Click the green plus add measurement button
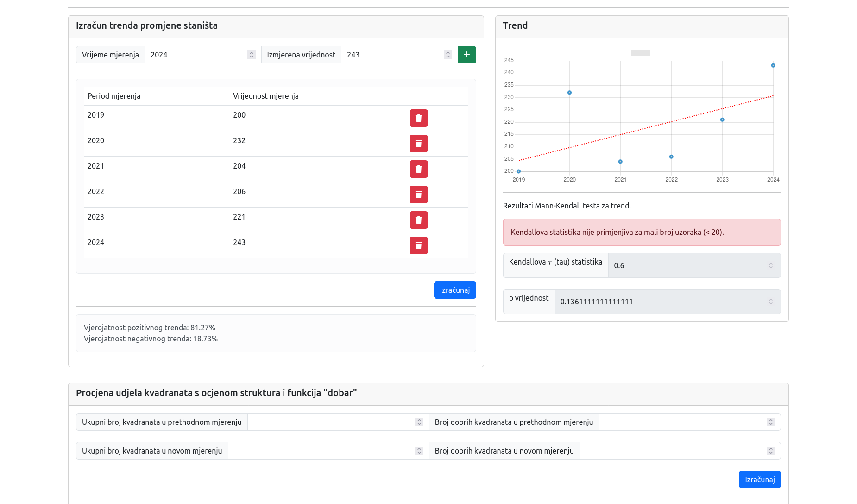The width and height of the screenshot is (857, 504). 466,55
